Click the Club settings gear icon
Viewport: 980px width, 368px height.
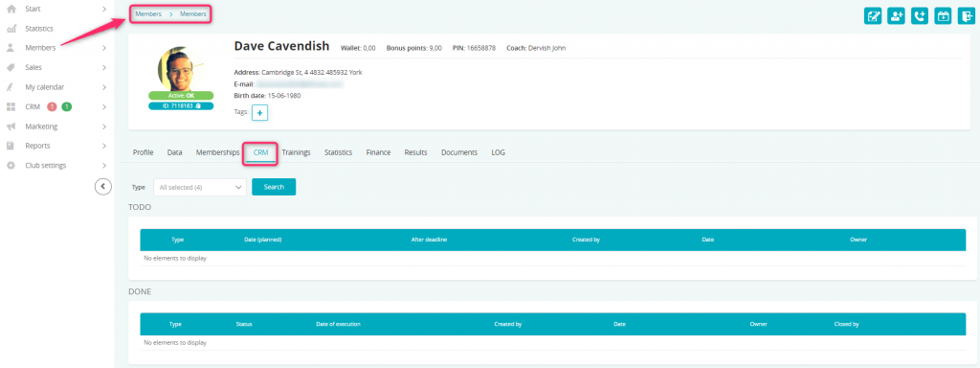point(11,166)
